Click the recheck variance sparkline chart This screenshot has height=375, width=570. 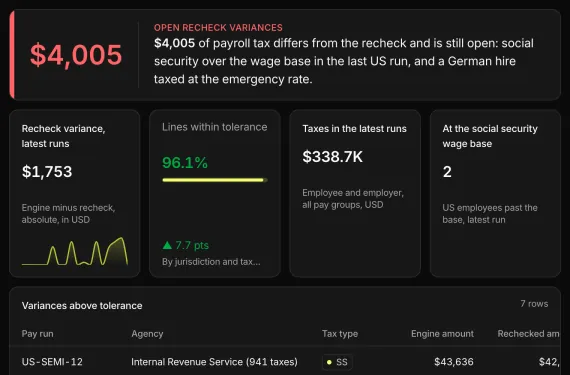coord(75,251)
